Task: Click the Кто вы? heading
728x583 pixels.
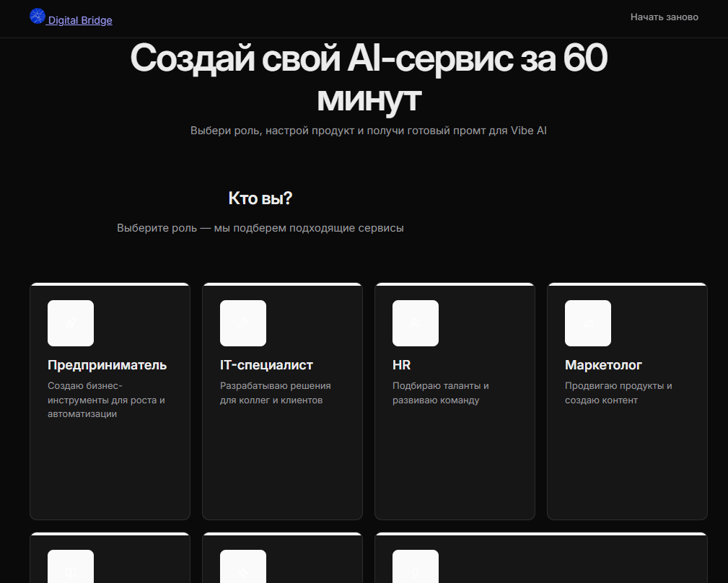Action: click(260, 198)
